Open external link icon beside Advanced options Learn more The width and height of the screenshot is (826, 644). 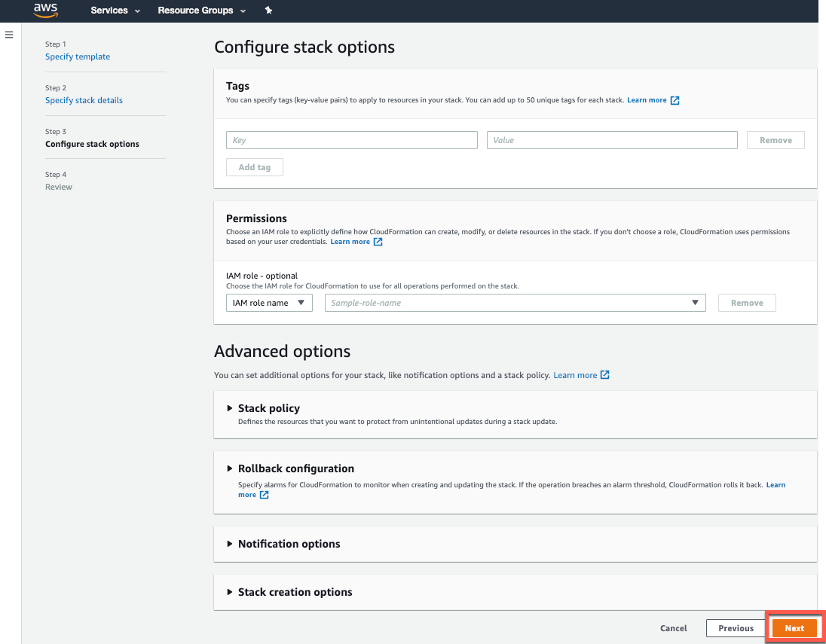604,375
